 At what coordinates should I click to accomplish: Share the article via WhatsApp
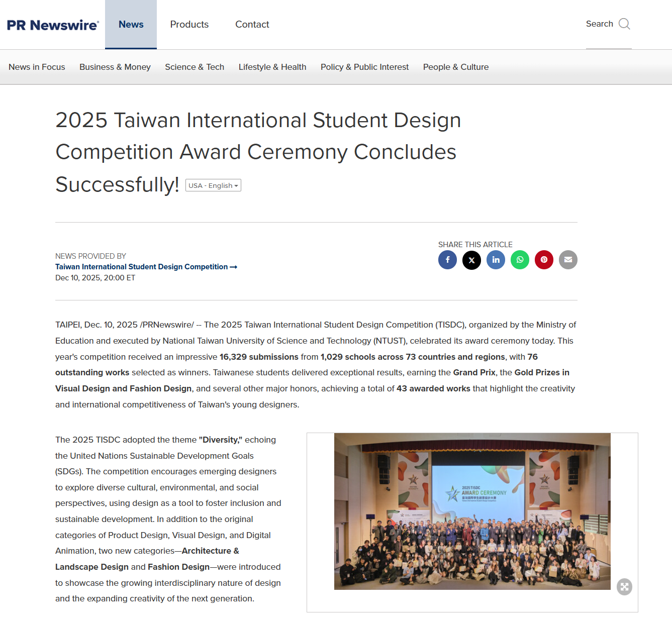click(520, 260)
